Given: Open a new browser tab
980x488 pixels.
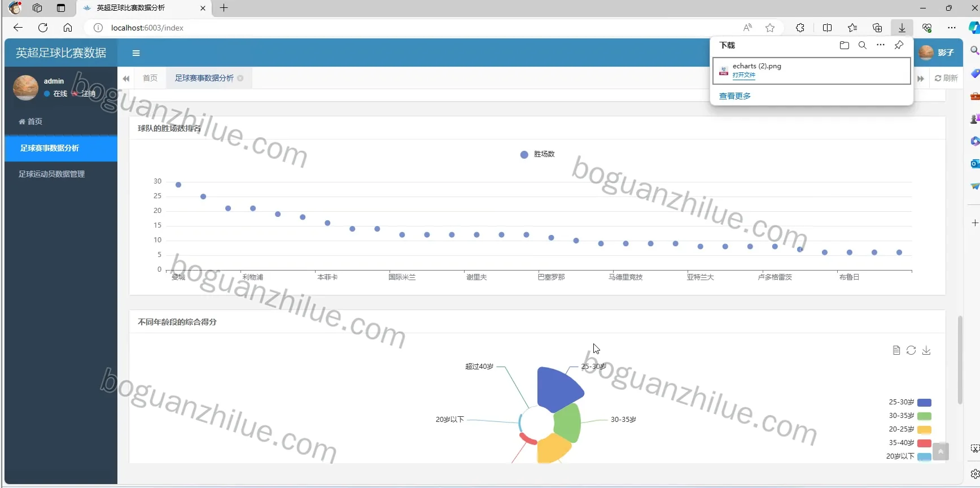Looking at the screenshot, I should (x=224, y=8).
